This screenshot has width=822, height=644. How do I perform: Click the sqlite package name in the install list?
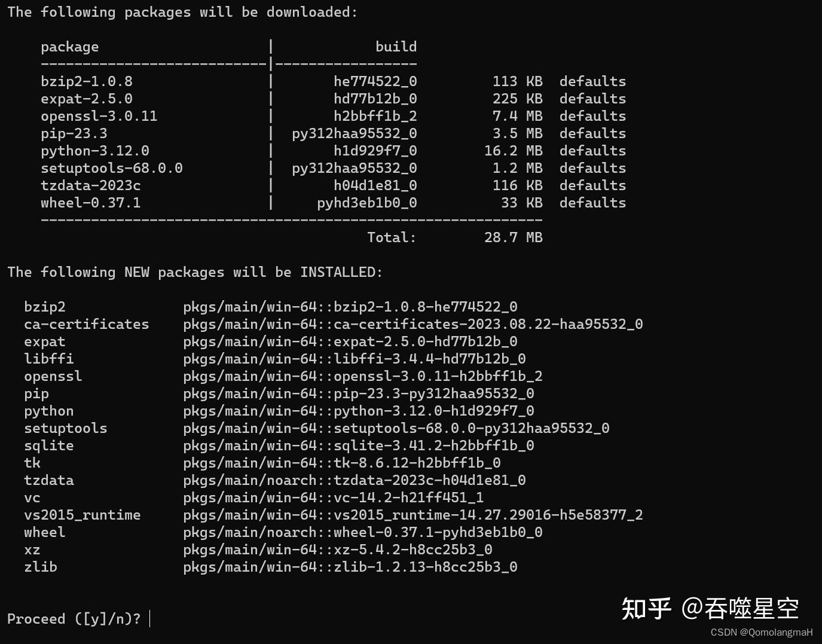(x=49, y=445)
